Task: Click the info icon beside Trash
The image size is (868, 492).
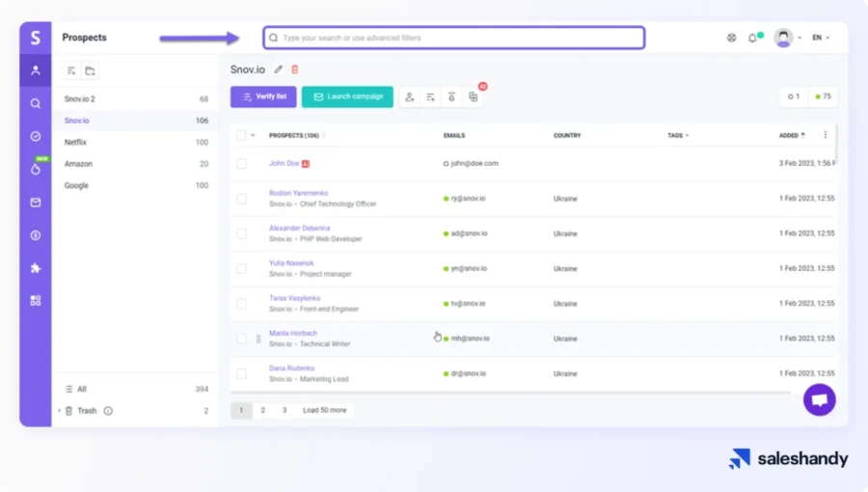Action: click(x=108, y=411)
